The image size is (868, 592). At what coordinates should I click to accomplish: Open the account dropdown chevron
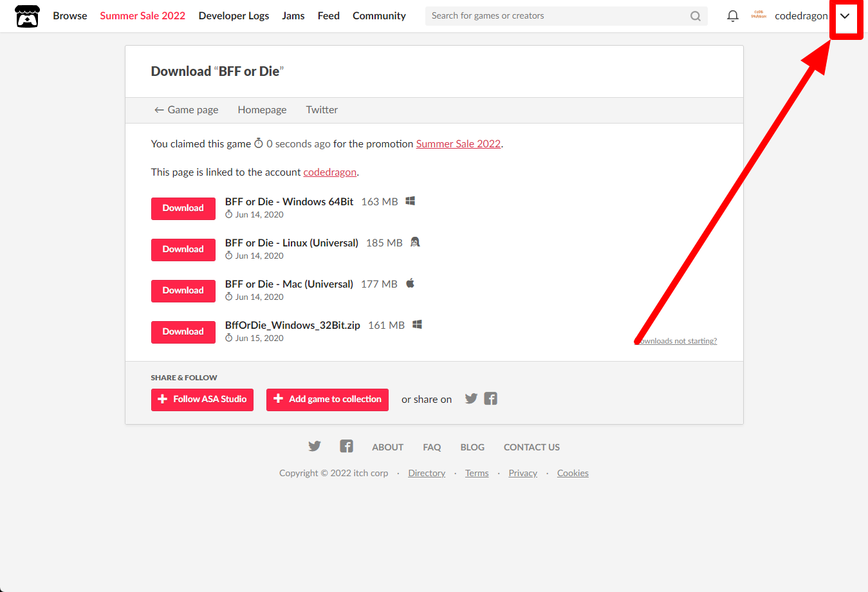click(845, 16)
